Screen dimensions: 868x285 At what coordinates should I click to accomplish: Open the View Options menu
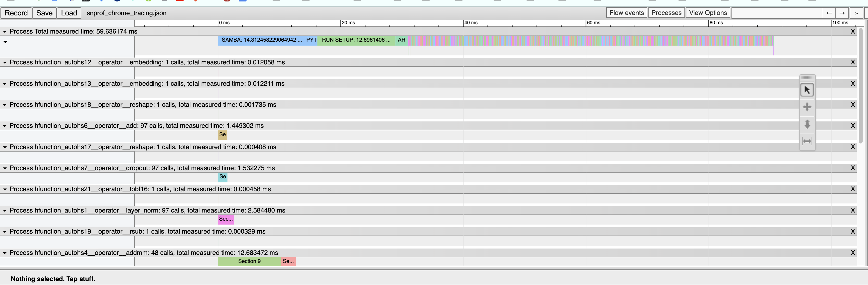click(x=708, y=13)
